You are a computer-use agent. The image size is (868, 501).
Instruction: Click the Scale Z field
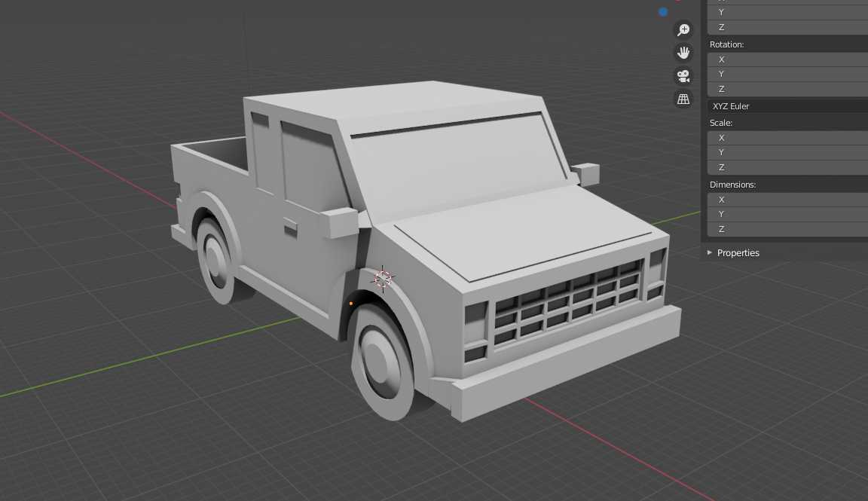787,167
